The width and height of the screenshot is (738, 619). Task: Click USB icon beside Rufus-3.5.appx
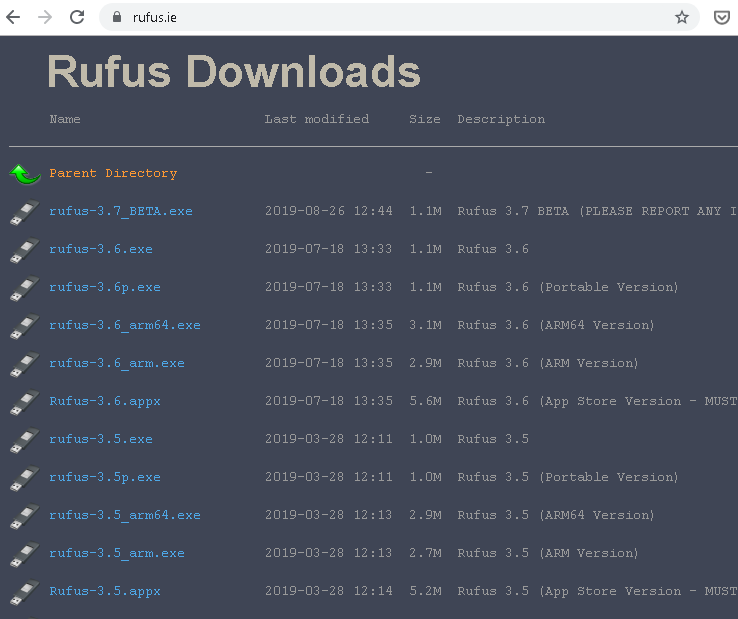(x=24, y=592)
